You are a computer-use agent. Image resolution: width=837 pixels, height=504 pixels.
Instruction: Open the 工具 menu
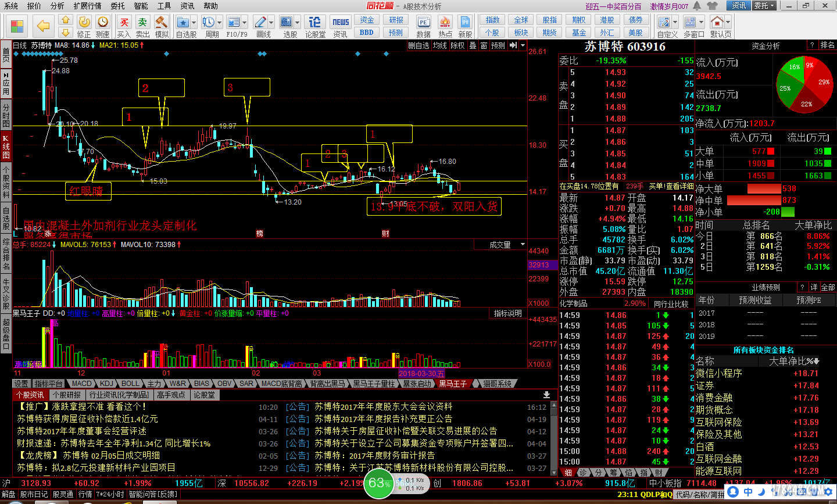pos(164,6)
